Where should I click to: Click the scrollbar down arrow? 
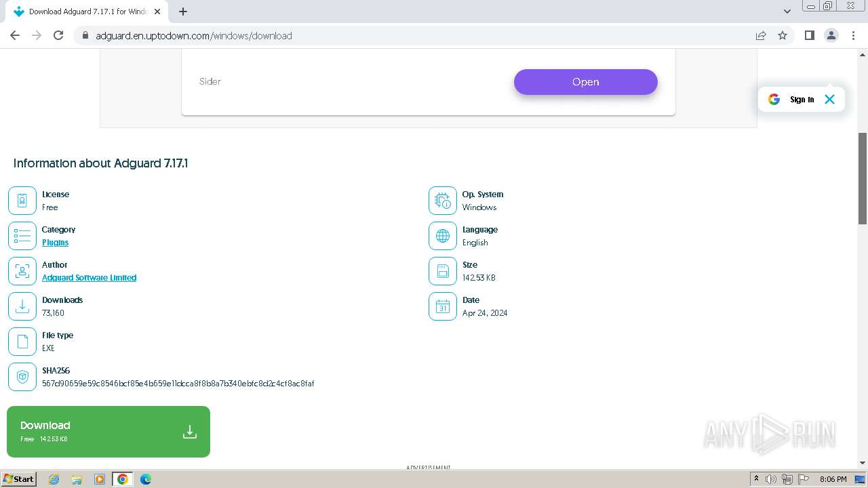click(x=863, y=463)
